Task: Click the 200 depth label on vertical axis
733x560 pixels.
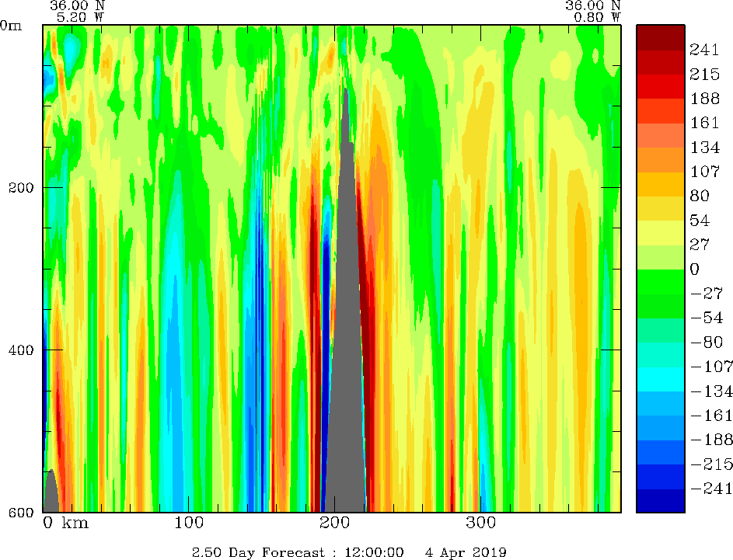Action: click(22, 188)
